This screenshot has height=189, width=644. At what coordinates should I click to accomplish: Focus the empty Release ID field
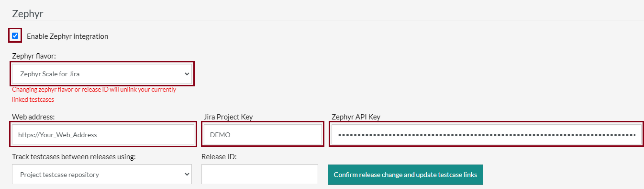260,175
